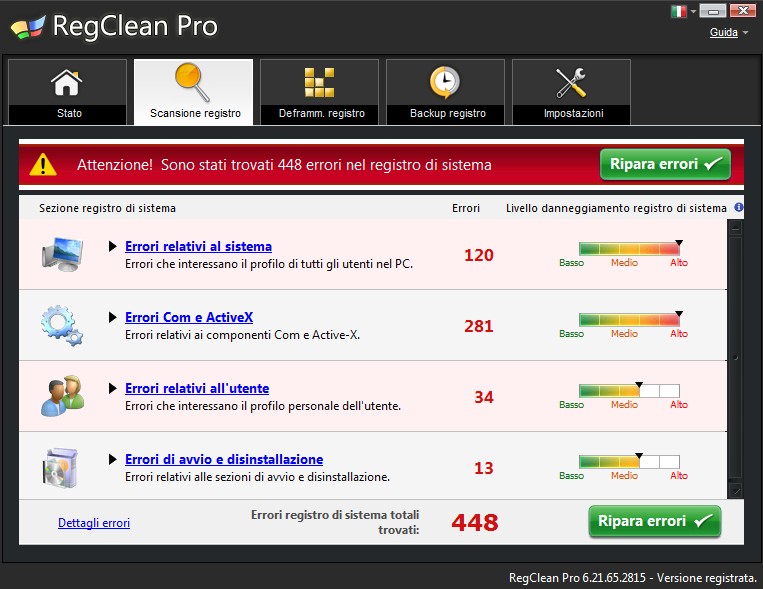Image resolution: width=763 pixels, height=589 pixels.
Task: Open the Backup registro tab
Action: point(446,92)
